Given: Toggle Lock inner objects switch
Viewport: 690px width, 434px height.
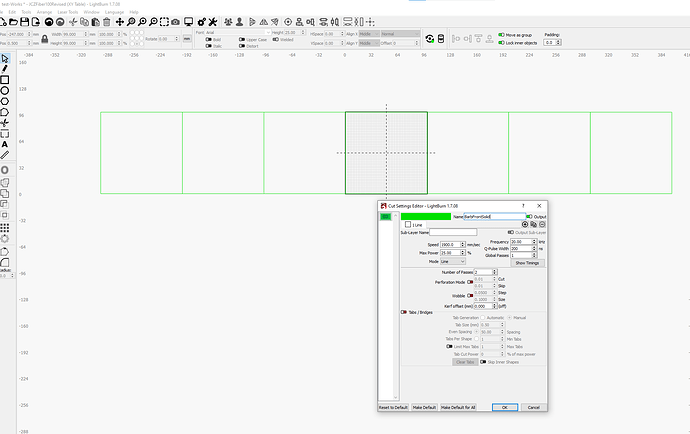Looking at the screenshot, I should (x=501, y=43).
